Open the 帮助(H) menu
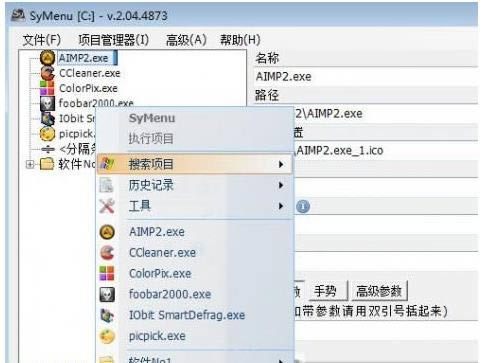The width and height of the screenshot is (503, 363). coord(240,40)
